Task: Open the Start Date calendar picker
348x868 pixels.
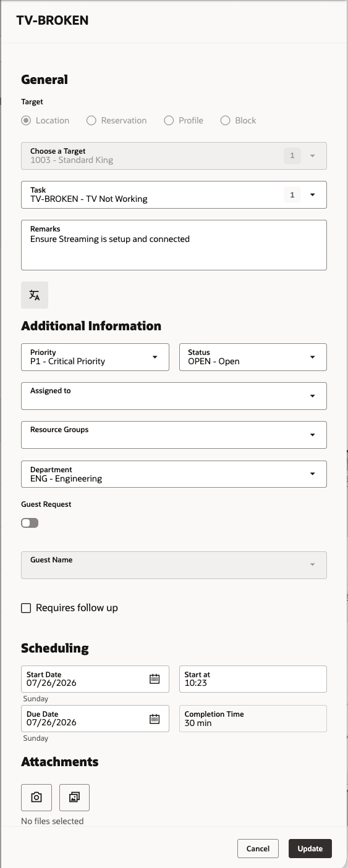Action: [x=155, y=679]
